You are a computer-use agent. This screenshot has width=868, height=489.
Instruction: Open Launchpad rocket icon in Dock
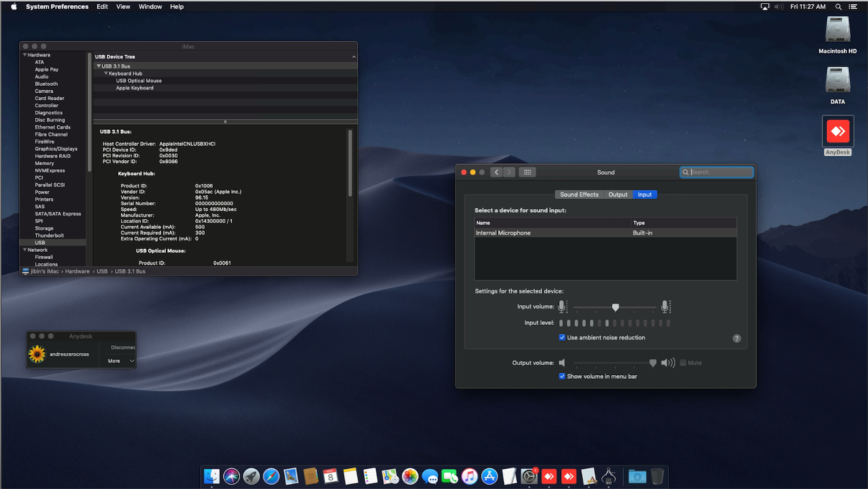251,476
